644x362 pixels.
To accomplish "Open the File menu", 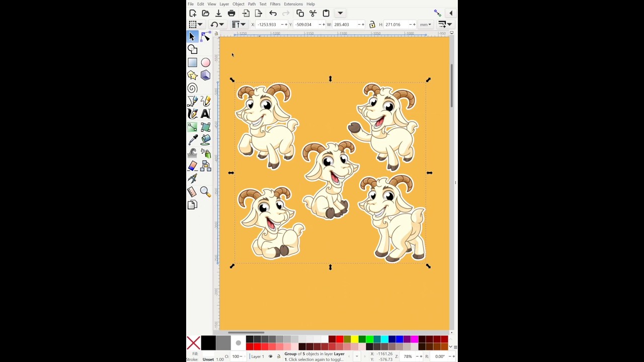I will pyautogui.click(x=191, y=4).
